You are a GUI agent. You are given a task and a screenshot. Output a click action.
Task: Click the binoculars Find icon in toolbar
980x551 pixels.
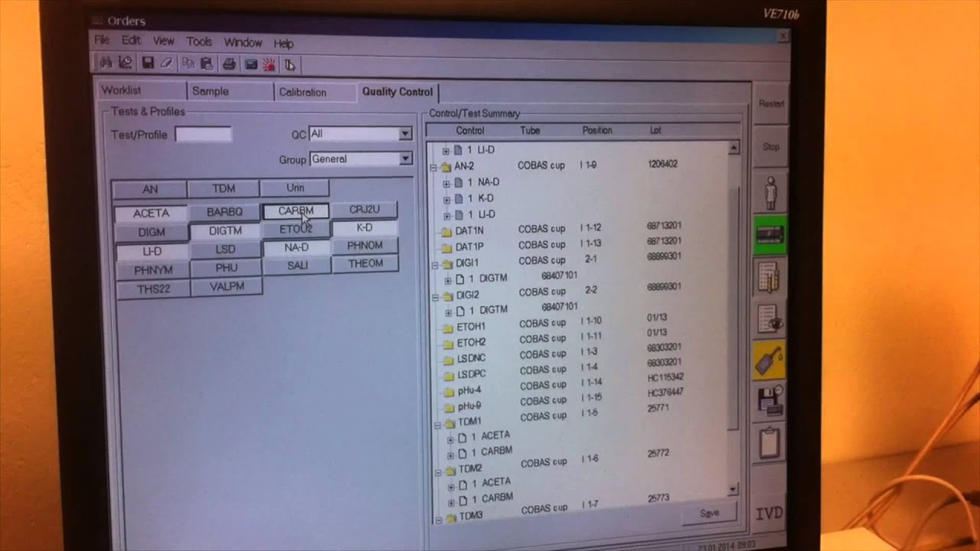tap(106, 63)
